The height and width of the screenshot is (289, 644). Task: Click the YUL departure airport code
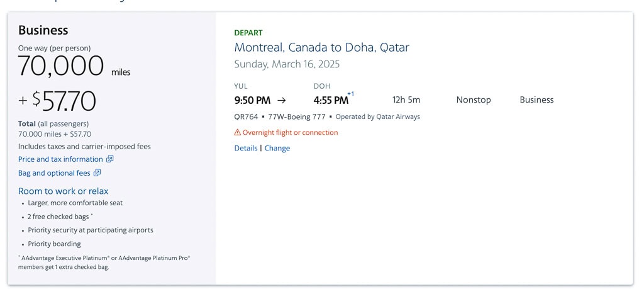pyautogui.click(x=241, y=86)
